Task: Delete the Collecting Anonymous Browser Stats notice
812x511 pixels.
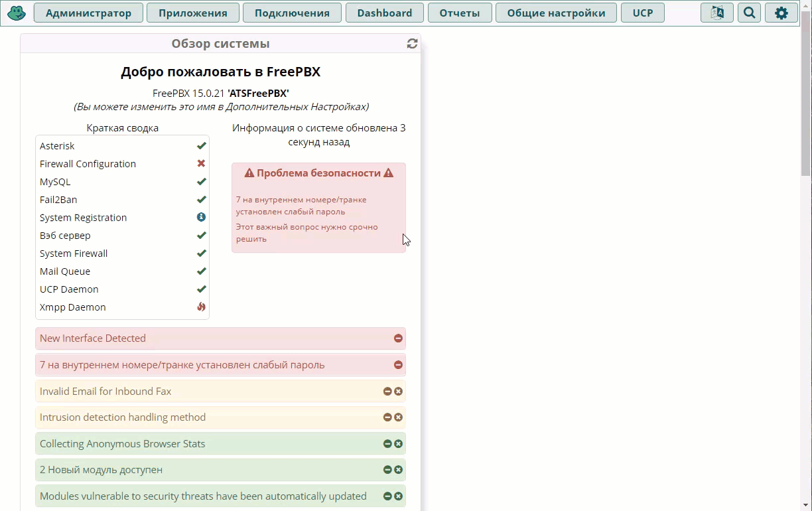Action: pyautogui.click(x=398, y=444)
